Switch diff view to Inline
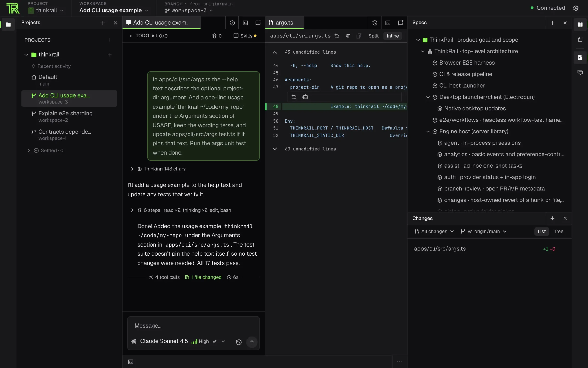The width and height of the screenshot is (588, 368). 393,36
